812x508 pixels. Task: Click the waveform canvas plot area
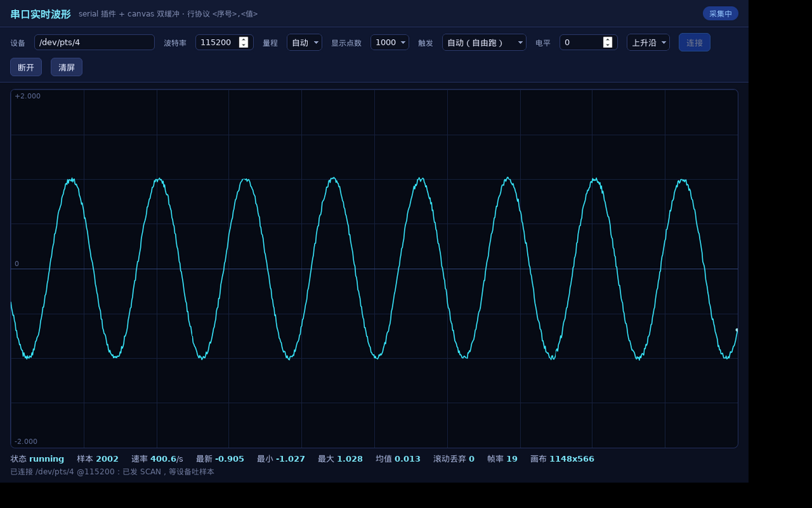[374, 268]
